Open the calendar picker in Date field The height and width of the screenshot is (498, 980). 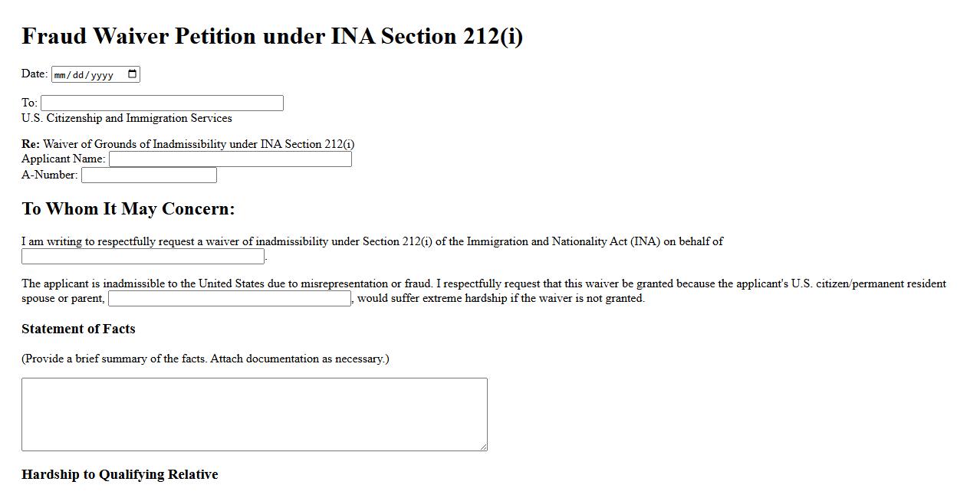point(133,74)
